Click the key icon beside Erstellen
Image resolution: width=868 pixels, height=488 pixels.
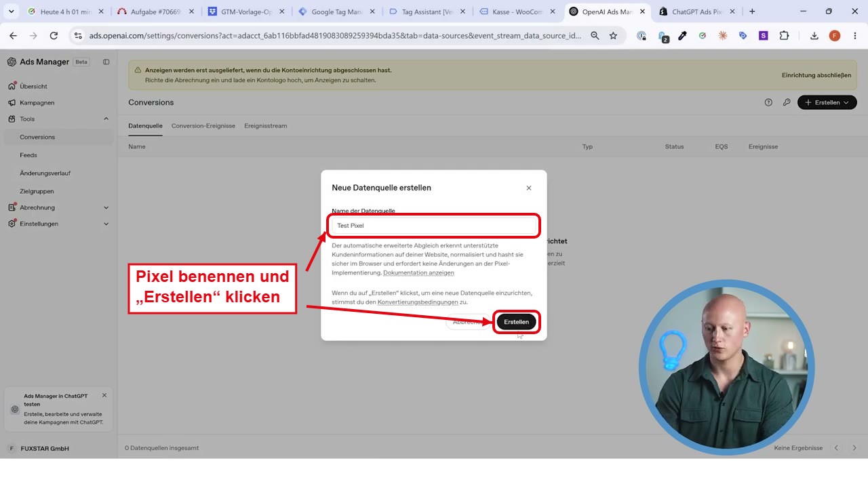[787, 102]
